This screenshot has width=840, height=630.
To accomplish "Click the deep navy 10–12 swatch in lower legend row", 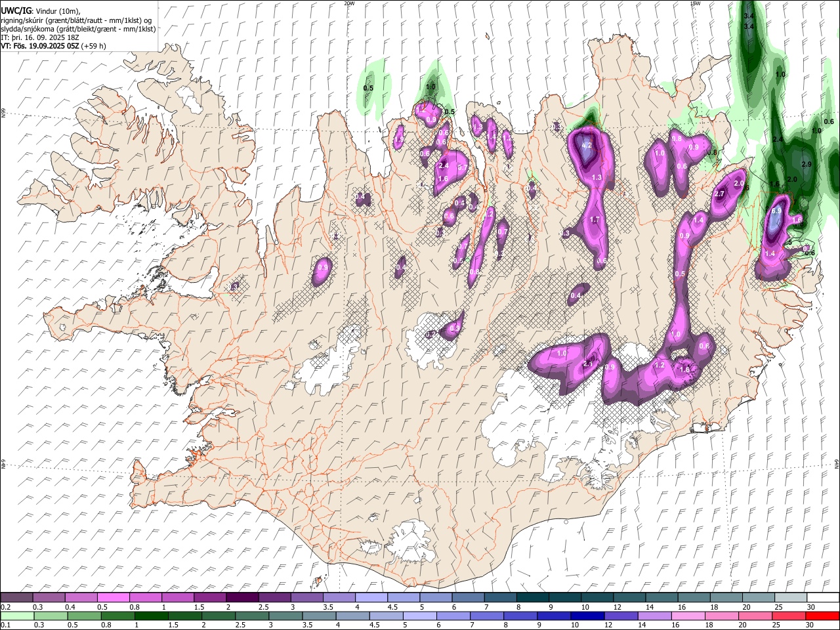I will point(587,616).
